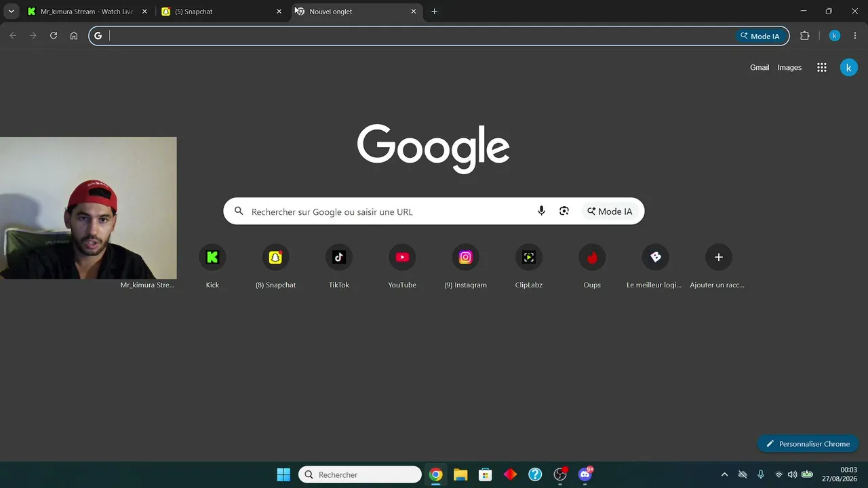Open the Chrome profile avatar in toolbar
The image size is (868, 488).
tap(835, 36)
